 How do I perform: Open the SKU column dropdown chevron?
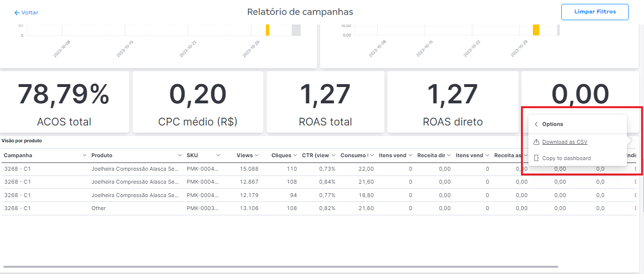[x=218, y=155]
